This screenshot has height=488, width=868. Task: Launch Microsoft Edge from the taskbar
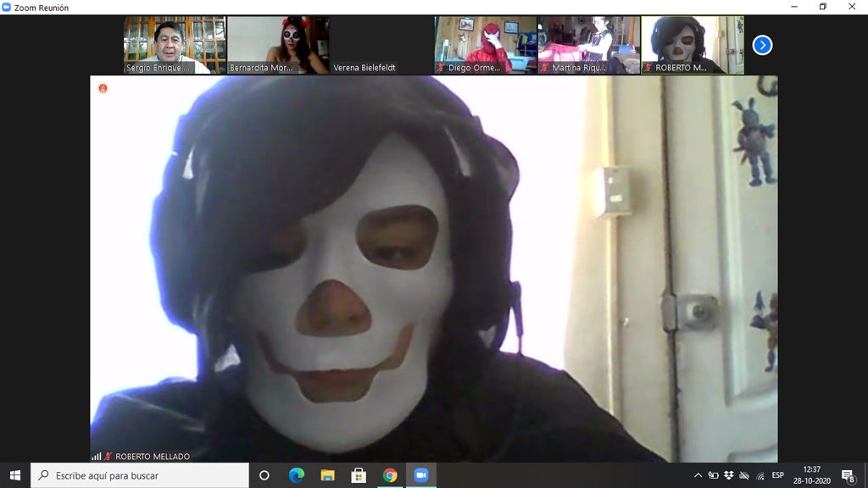[x=296, y=475]
